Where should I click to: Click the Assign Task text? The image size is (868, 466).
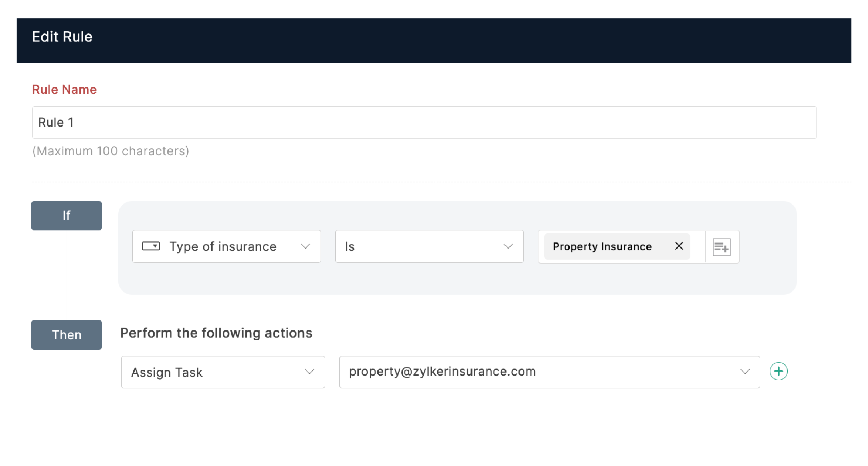point(167,372)
